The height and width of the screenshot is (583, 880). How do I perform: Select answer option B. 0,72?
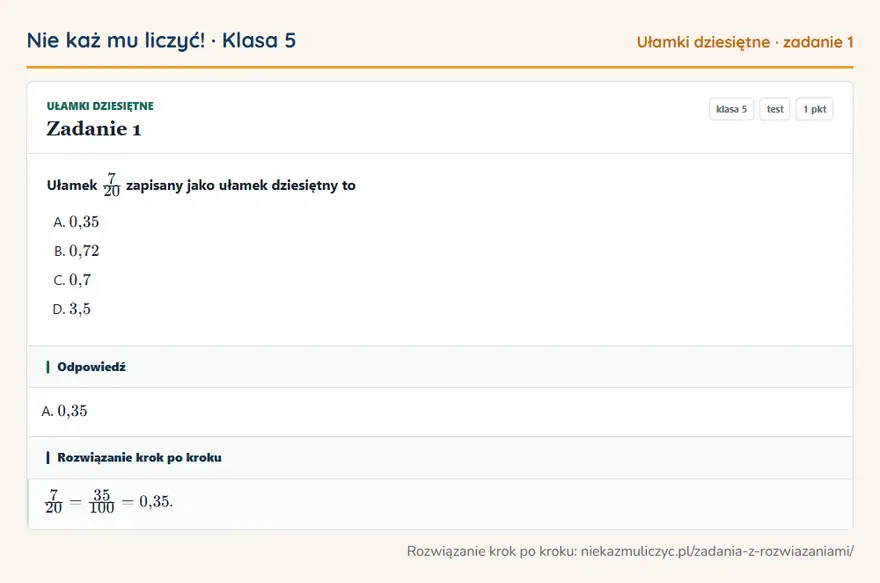(x=76, y=251)
